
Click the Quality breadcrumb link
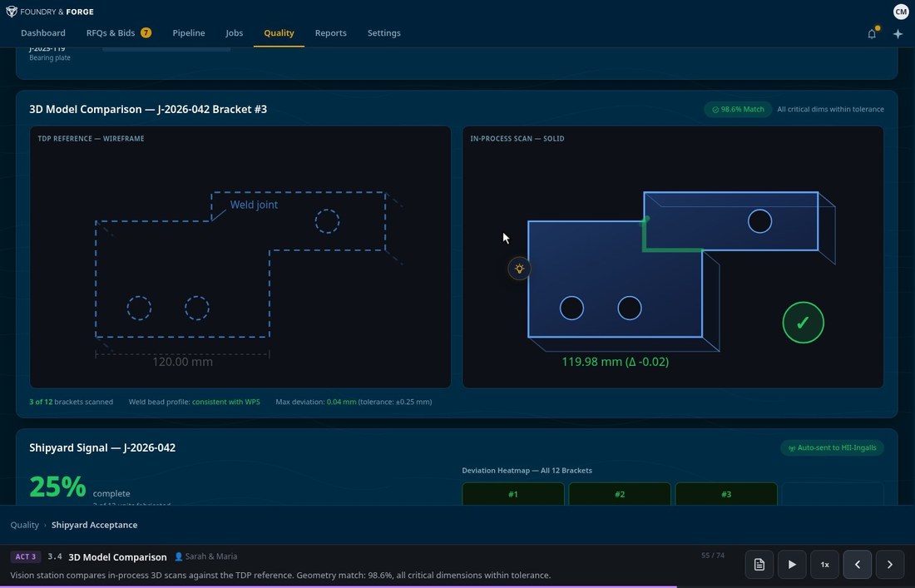pyautogui.click(x=25, y=525)
